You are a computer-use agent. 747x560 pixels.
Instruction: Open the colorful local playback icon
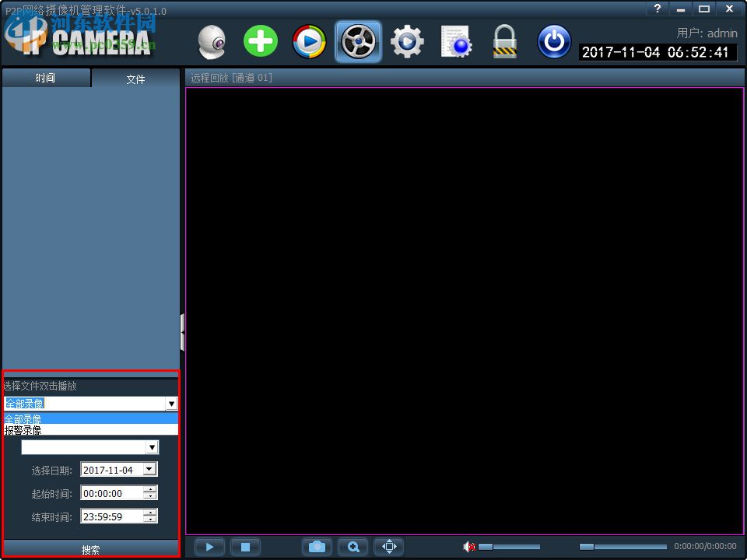(309, 42)
